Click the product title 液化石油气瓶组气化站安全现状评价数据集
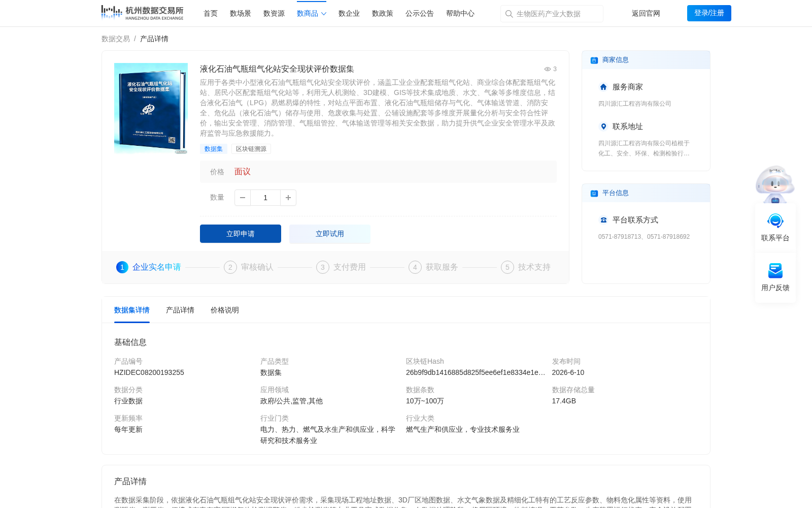The height and width of the screenshot is (508, 812). point(277,69)
